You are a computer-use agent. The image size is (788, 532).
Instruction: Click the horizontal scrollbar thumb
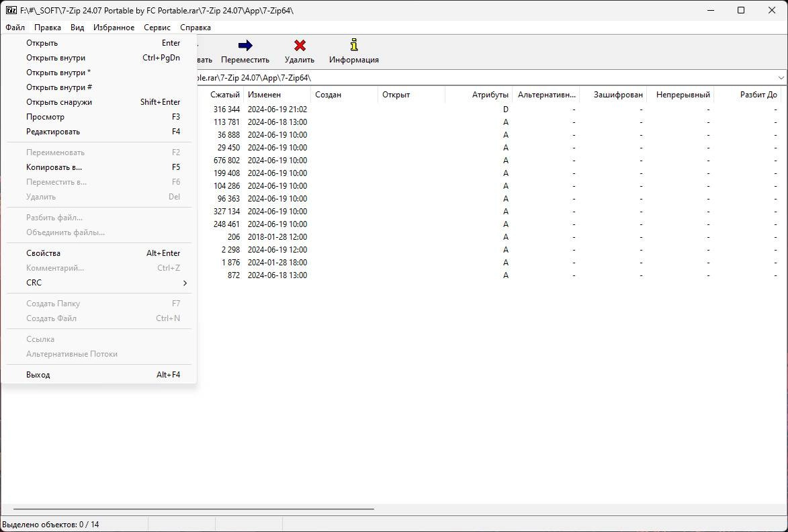coord(193,509)
